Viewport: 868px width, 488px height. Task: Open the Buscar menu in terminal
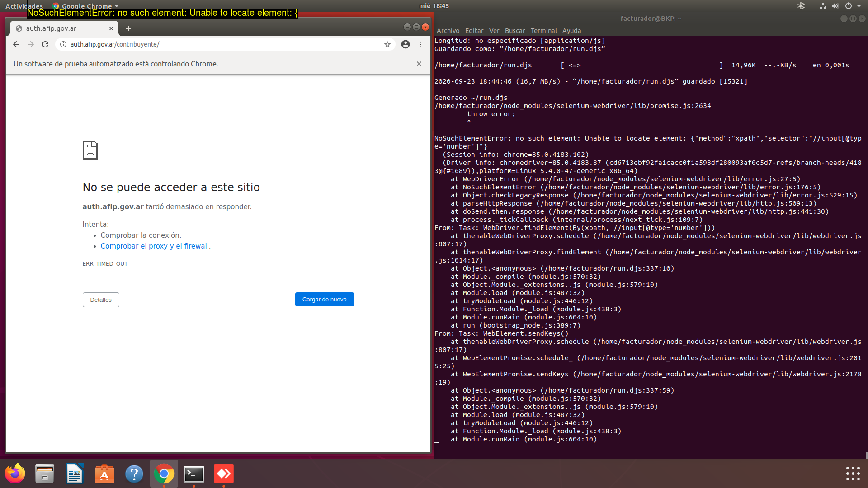tap(515, 31)
